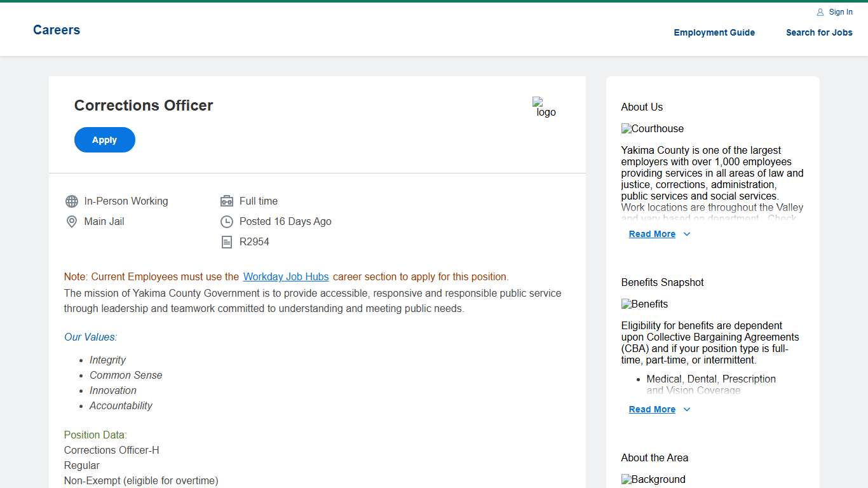Go to the Careers home heading
The height and width of the screenshot is (488, 868).
click(x=57, y=30)
